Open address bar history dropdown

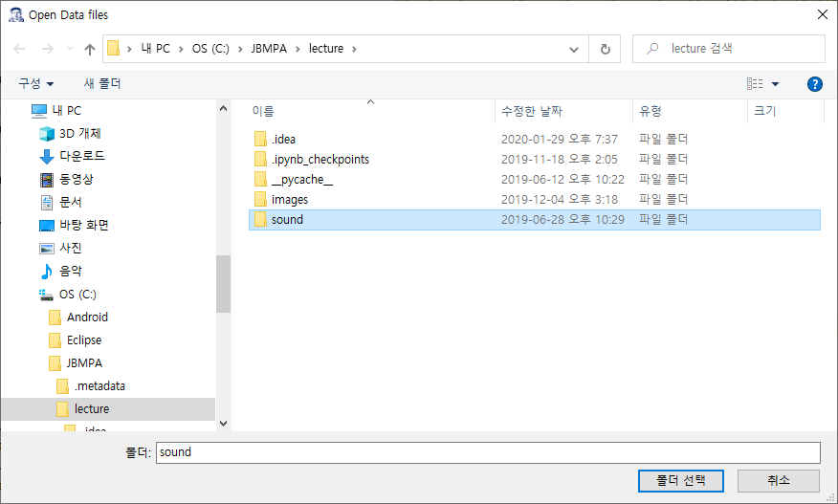[573, 49]
